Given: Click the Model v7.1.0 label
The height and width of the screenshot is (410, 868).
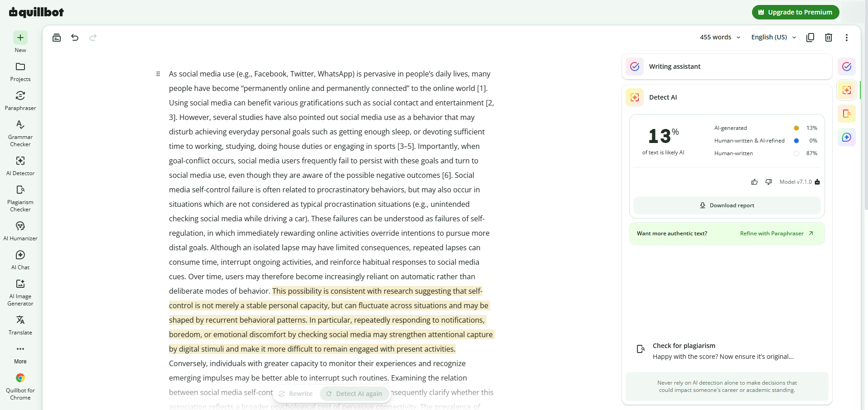Looking at the screenshot, I should click(796, 182).
